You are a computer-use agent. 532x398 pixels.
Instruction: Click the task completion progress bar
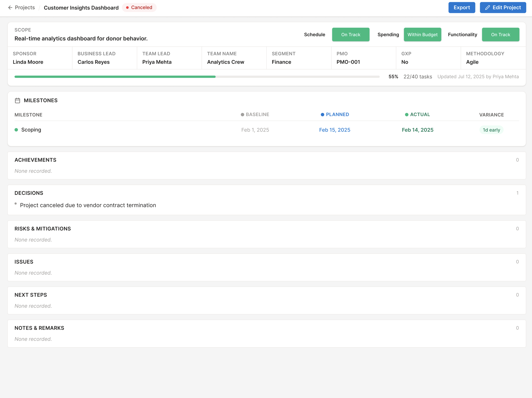(x=197, y=77)
